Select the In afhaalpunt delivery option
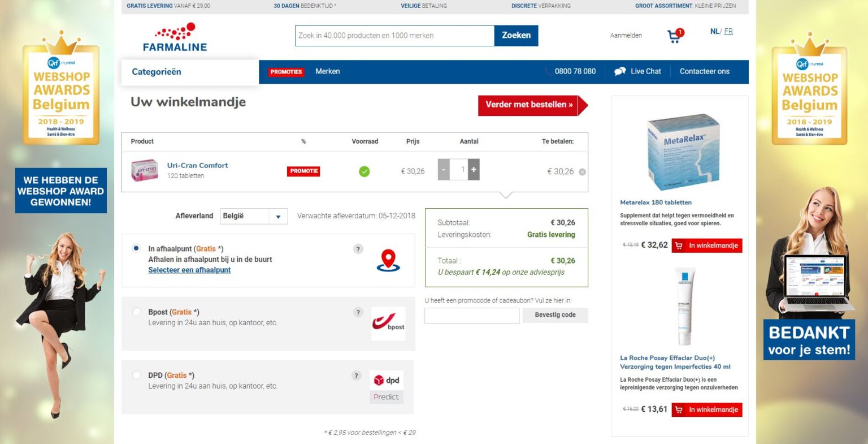868x444 pixels. [136, 248]
